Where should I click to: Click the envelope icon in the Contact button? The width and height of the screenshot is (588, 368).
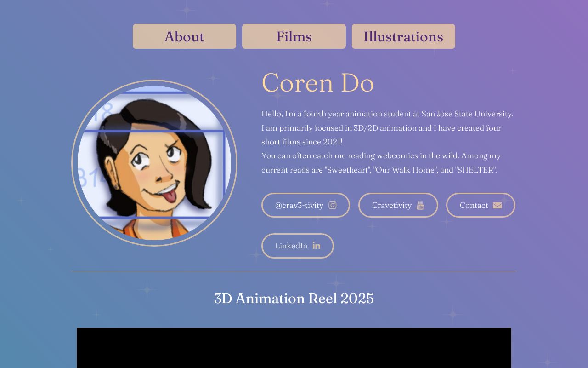498,205
